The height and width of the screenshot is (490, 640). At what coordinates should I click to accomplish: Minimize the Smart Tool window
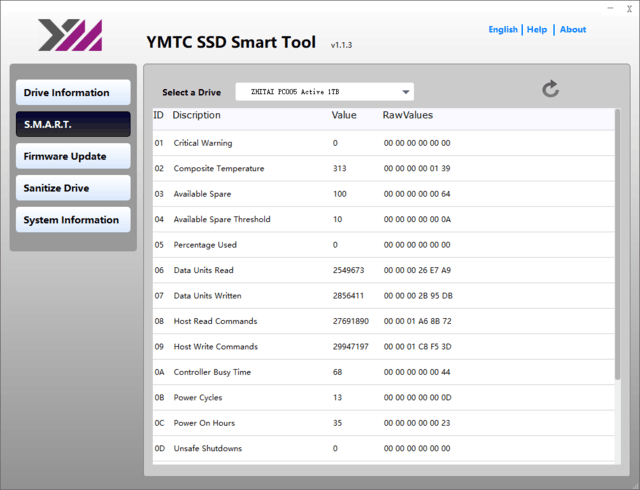(x=610, y=8)
